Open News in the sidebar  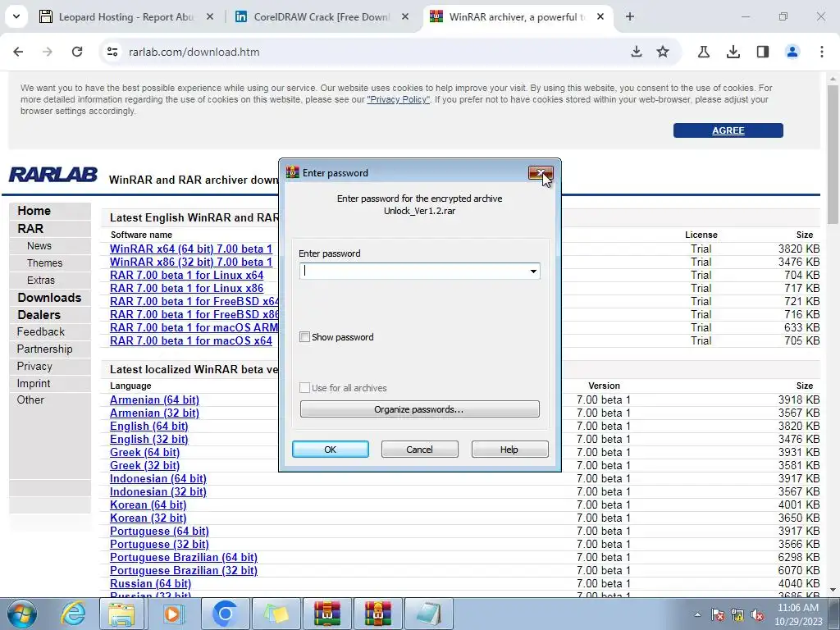(39, 246)
